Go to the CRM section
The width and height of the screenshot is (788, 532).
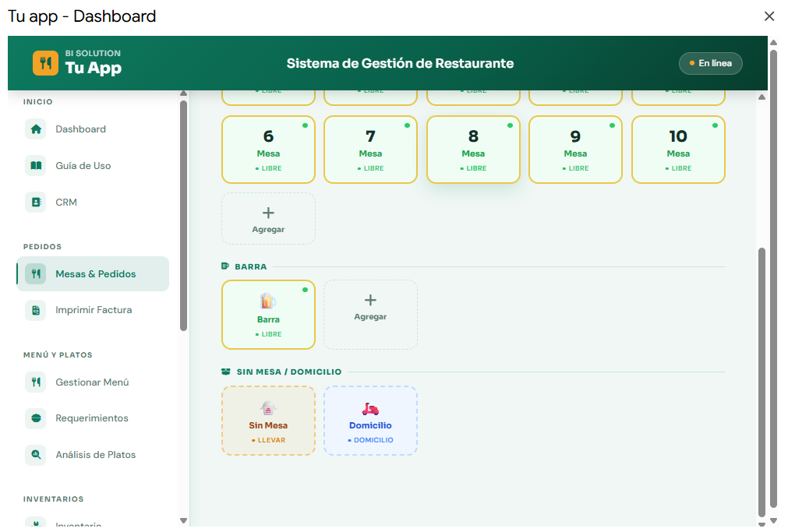(x=93, y=203)
